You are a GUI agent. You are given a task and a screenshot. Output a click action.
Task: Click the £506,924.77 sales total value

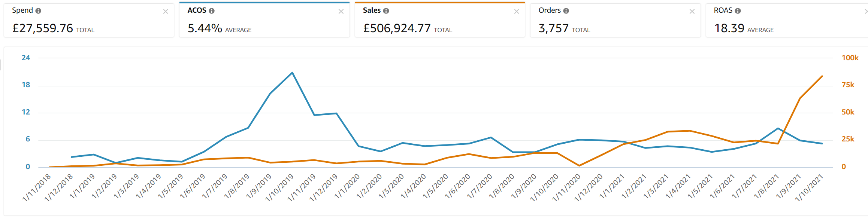[x=397, y=28]
